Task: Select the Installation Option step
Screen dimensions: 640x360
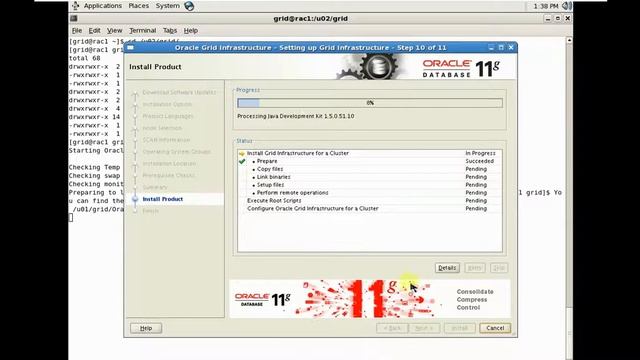Action: 167,104
